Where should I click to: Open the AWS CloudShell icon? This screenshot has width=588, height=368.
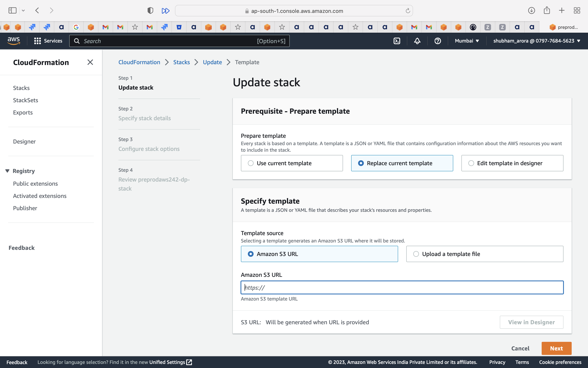coord(397,41)
